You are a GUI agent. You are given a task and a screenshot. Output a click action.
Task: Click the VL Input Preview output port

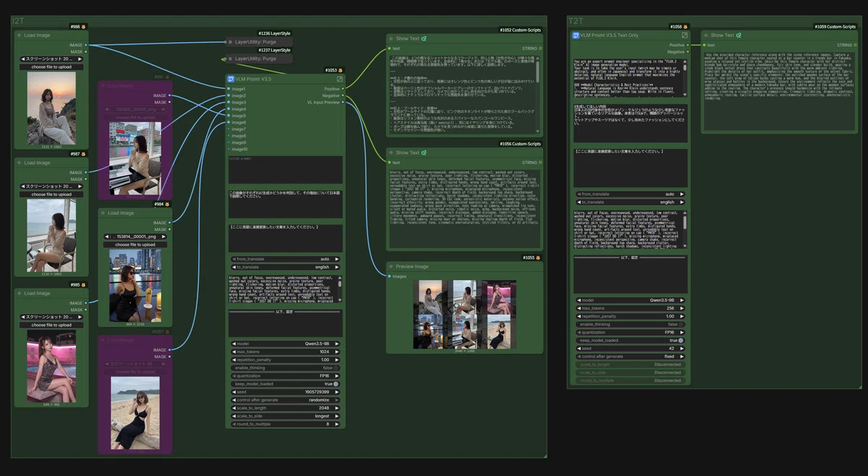pos(344,102)
